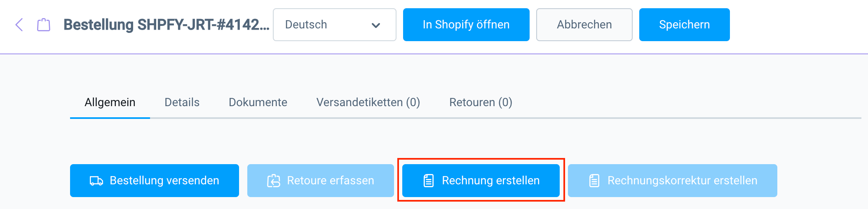This screenshot has height=209, width=868.
Task: Cancel changes with Abbrechen
Action: (584, 25)
